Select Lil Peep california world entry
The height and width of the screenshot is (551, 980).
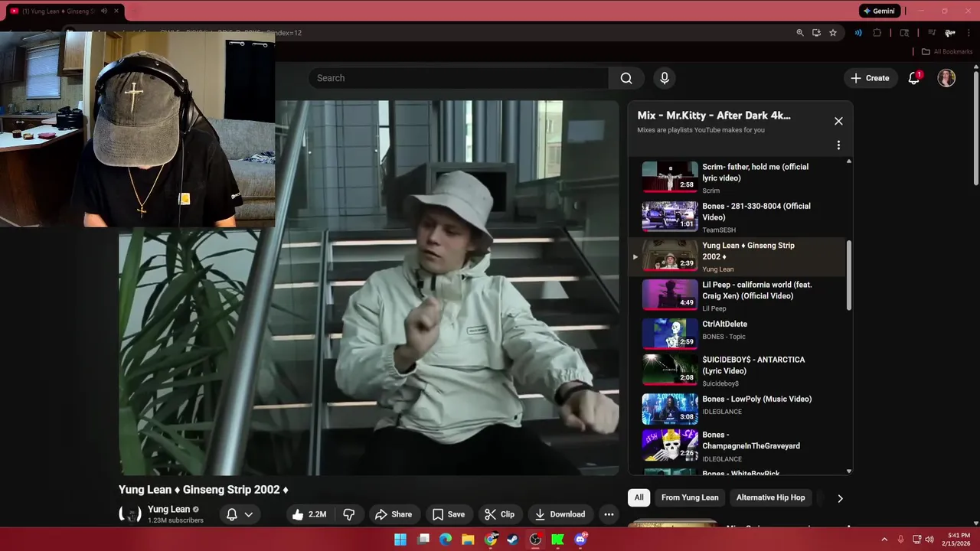pyautogui.click(x=737, y=295)
